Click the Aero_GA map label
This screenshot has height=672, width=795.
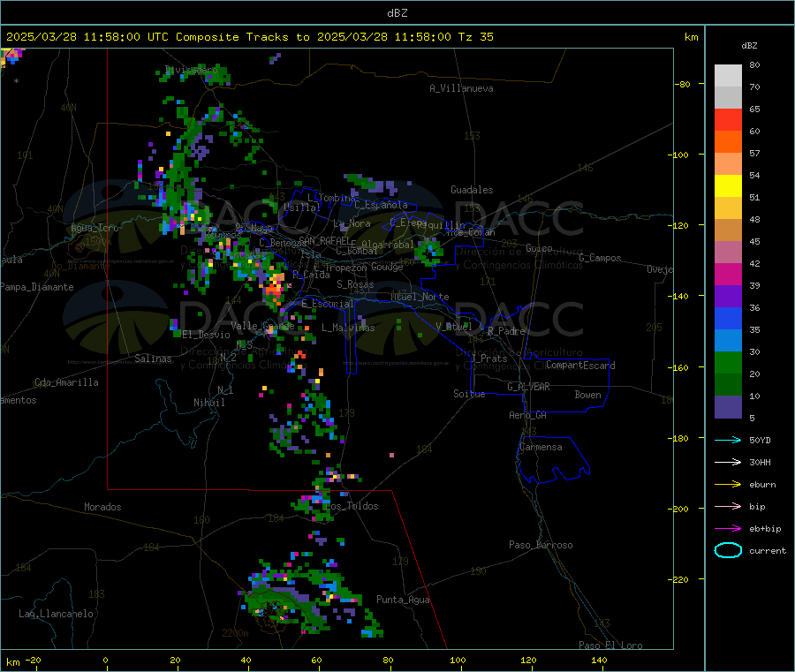528,415
